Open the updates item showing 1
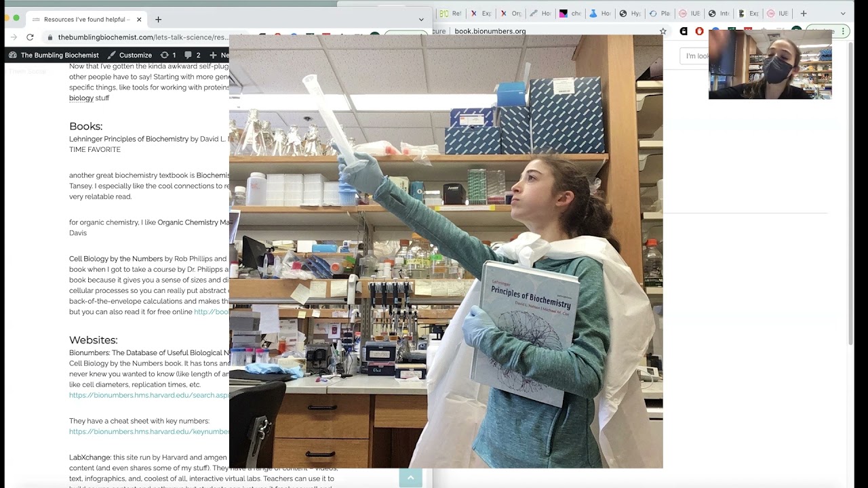 point(168,55)
